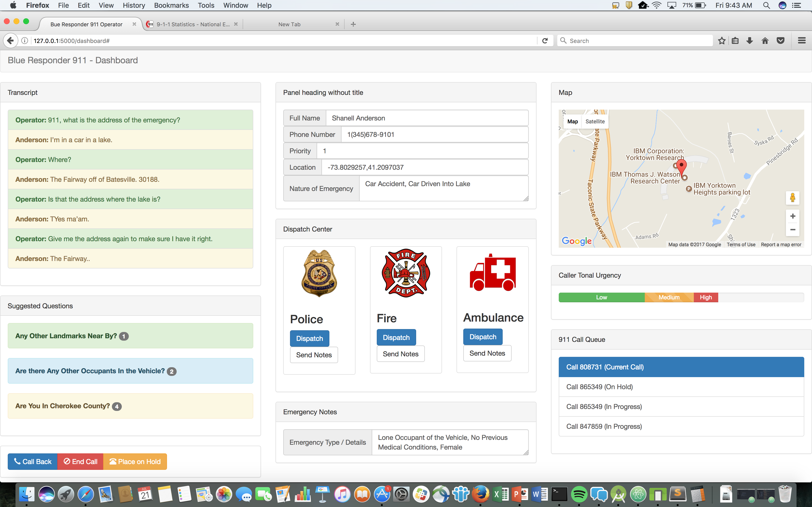Dispatch the Ambulance unit
The width and height of the screenshot is (812, 507).
[x=483, y=337]
